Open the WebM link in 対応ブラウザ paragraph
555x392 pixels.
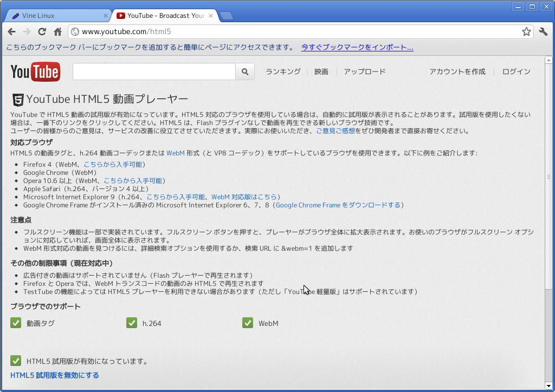click(176, 153)
